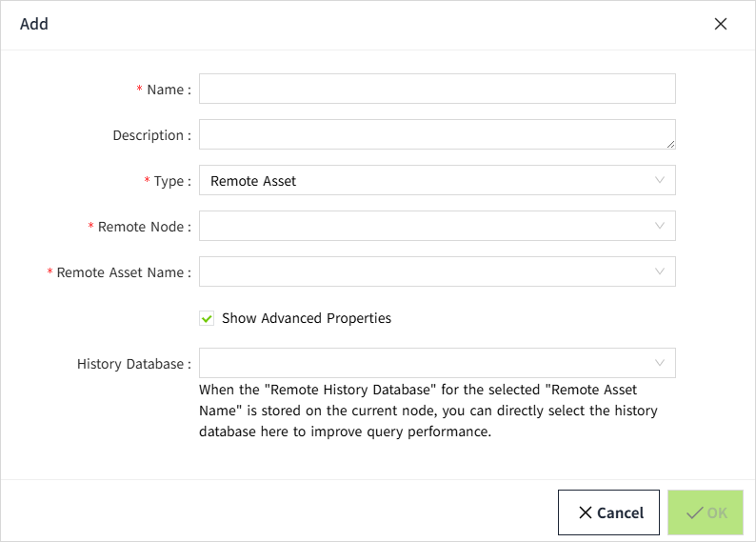Close the Add dialog with the X icon
This screenshot has width=756, height=542.
pos(721,24)
